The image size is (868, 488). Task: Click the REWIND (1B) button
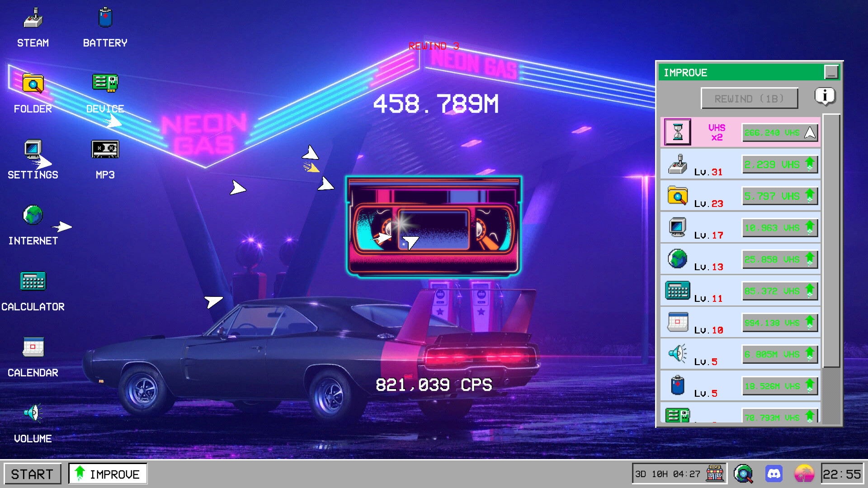click(x=749, y=98)
